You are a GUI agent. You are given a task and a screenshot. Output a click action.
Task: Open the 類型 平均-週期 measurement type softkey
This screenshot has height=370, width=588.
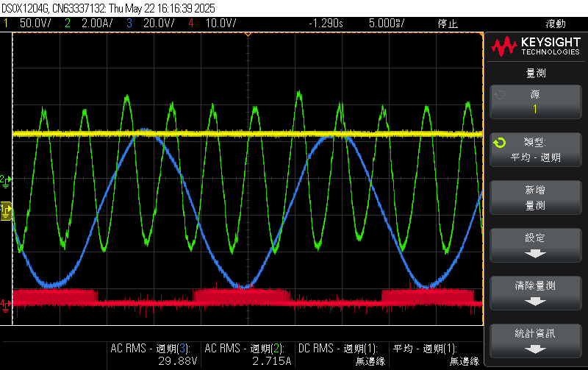[x=536, y=150]
